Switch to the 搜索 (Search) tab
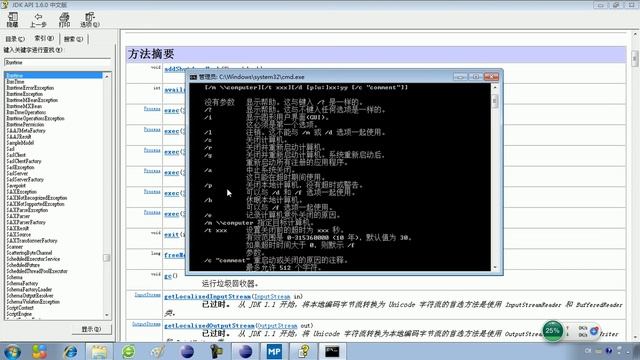640x360 pixels. [73, 39]
